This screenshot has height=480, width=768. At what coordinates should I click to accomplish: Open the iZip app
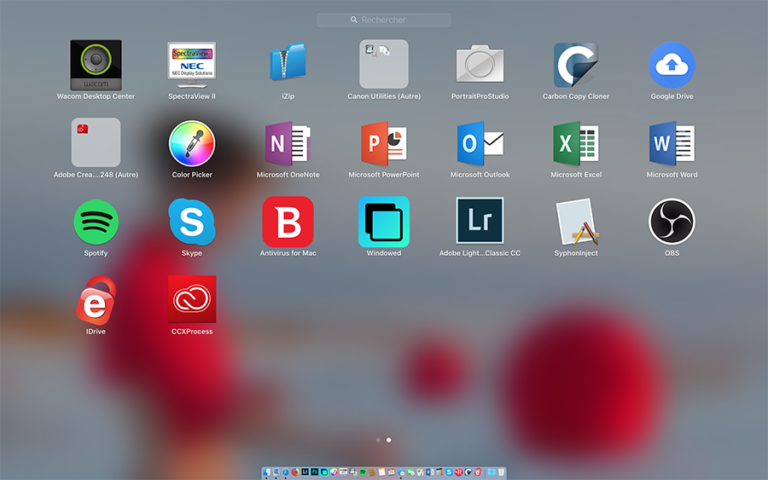[x=288, y=63]
